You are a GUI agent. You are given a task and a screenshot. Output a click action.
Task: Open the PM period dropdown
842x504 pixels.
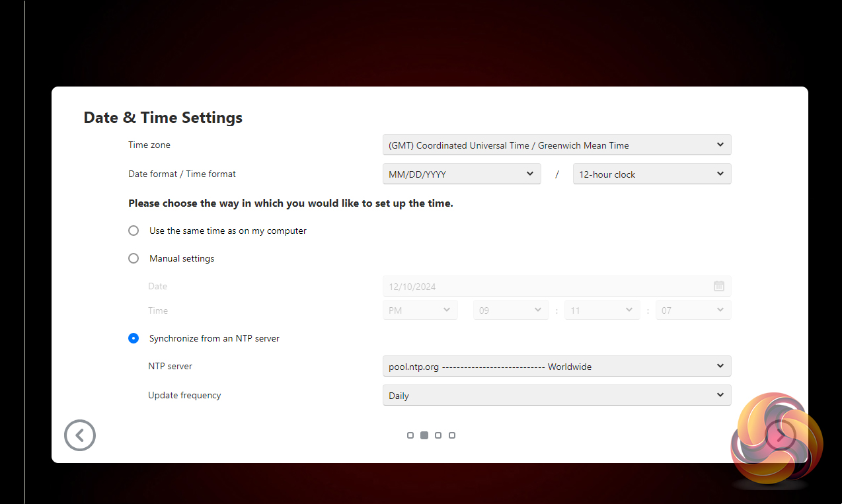pyautogui.click(x=420, y=310)
